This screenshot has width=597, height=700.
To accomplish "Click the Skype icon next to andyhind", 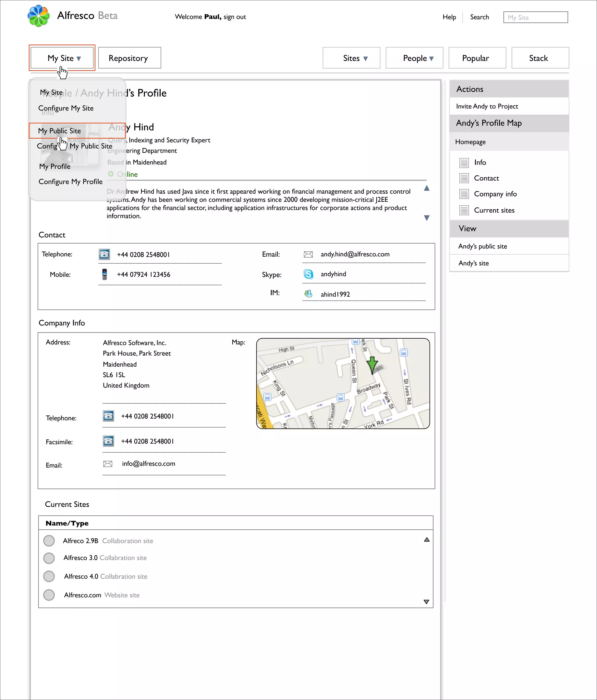I will (x=308, y=274).
